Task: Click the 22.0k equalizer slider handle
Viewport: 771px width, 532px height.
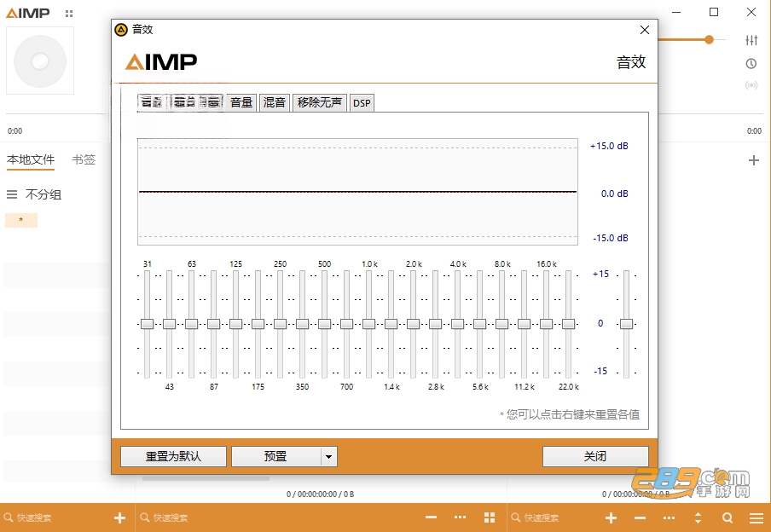Action: [568, 324]
